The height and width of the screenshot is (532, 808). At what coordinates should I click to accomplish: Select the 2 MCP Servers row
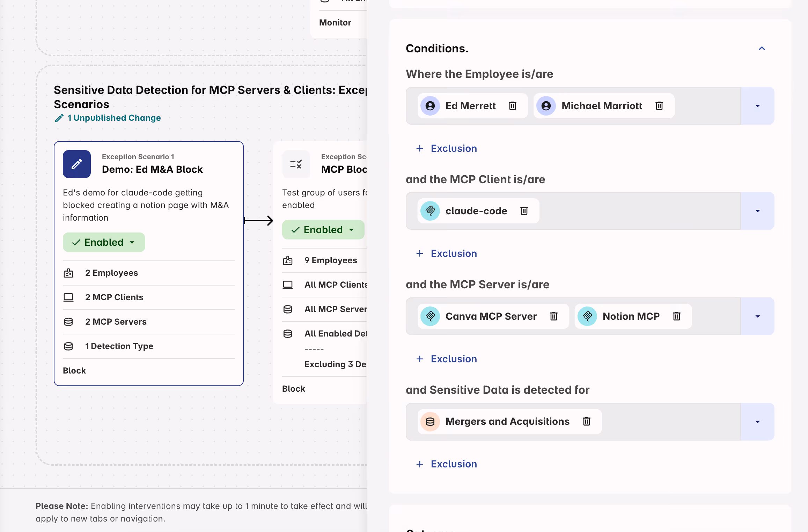click(x=116, y=322)
